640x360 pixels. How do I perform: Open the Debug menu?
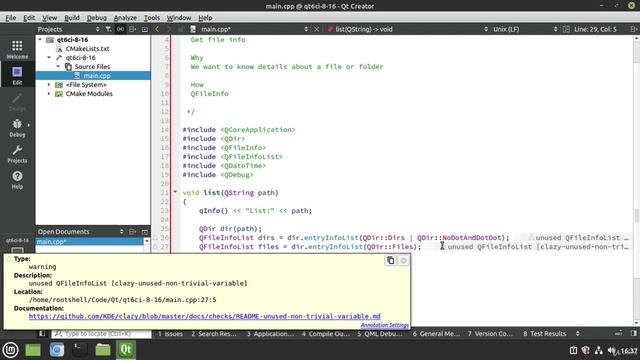pyautogui.click(x=97, y=18)
